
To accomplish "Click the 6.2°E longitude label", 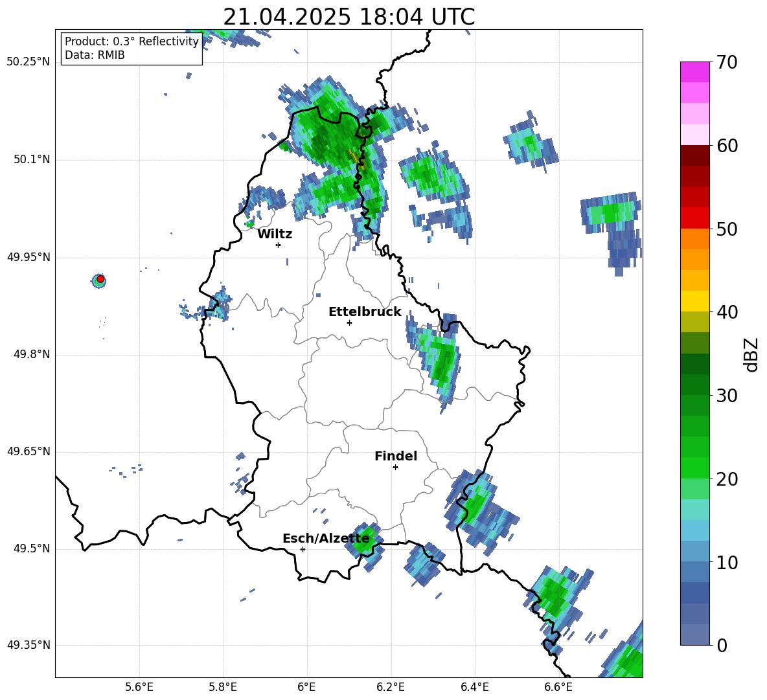I will point(391,687).
